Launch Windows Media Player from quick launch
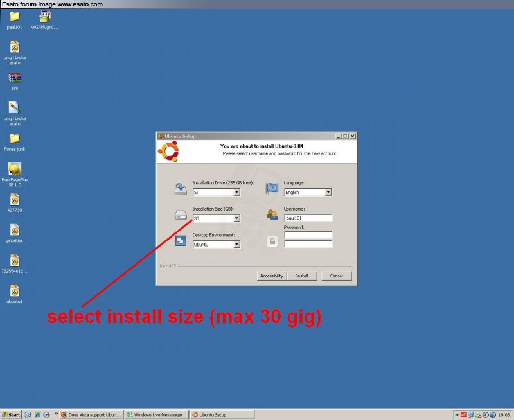Image resolution: width=514 pixels, height=420 pixels. pyautogui.click(x=46, y=415)
